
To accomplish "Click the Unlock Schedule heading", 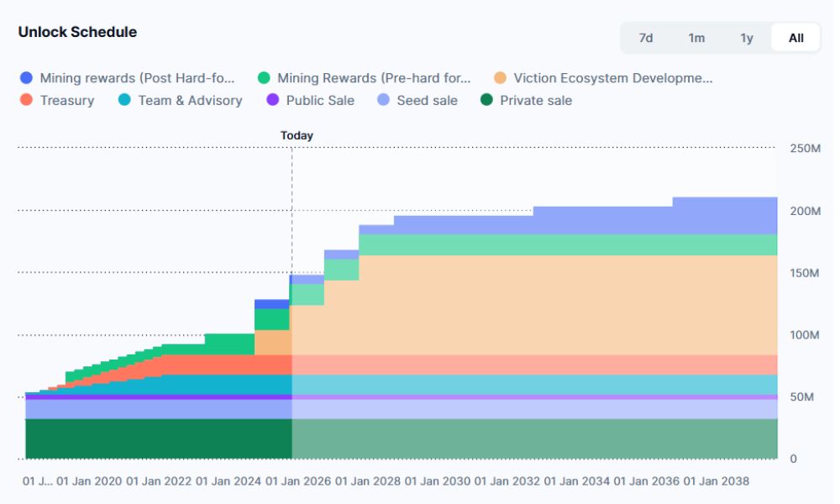I will coord(77,32).
